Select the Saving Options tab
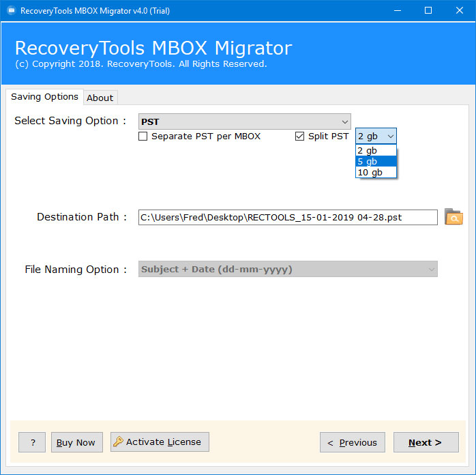 pyautogui.click(x=44, y=97)
